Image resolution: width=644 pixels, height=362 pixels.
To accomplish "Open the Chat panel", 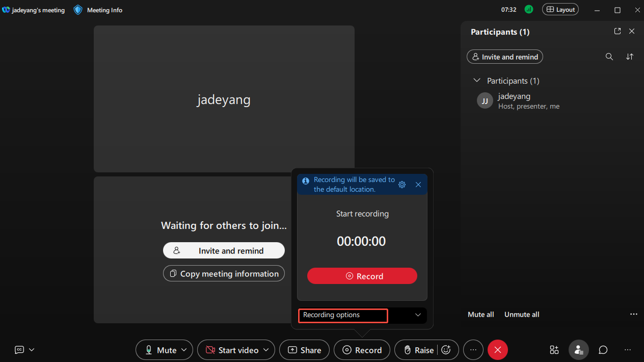I will (x=603, y=350).
